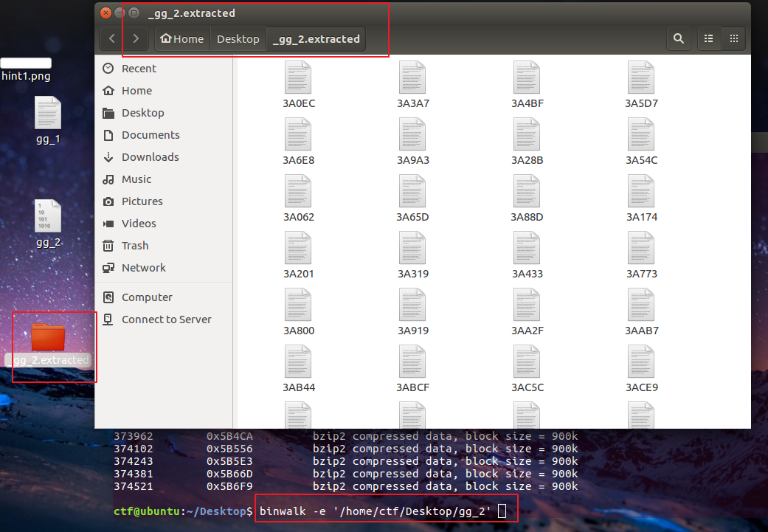Select the 3A54C file icon
The image size is (768, 532).
click(641, 134)
